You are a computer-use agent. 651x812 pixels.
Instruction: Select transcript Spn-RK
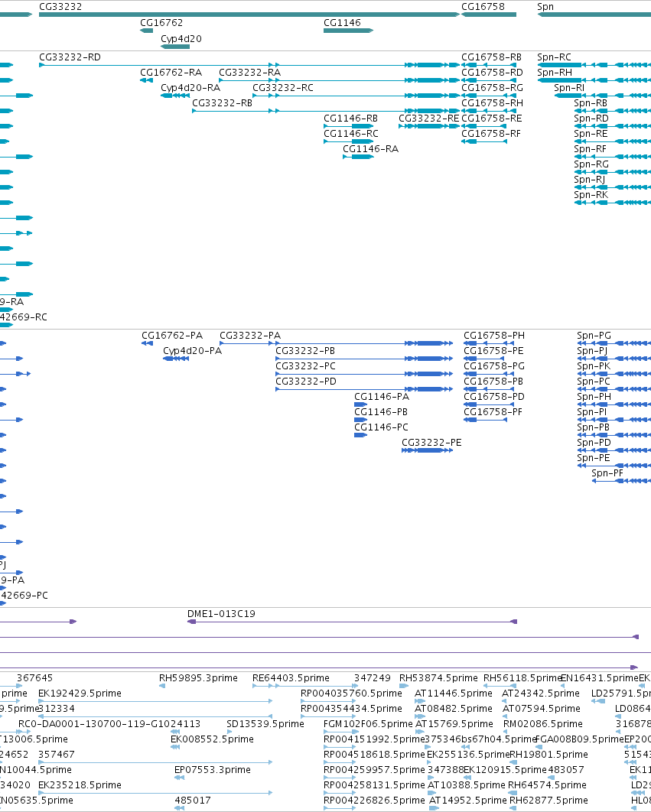click(x=591, y=195)
